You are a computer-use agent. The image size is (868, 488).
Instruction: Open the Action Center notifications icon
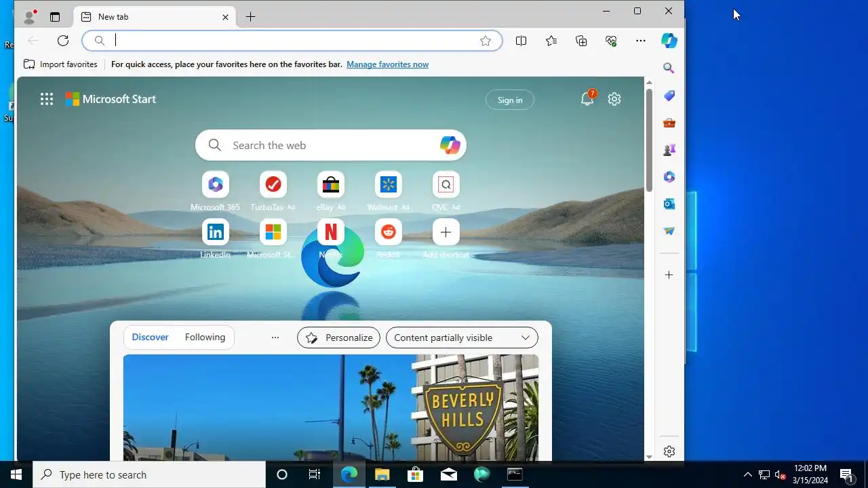(846, 474)
